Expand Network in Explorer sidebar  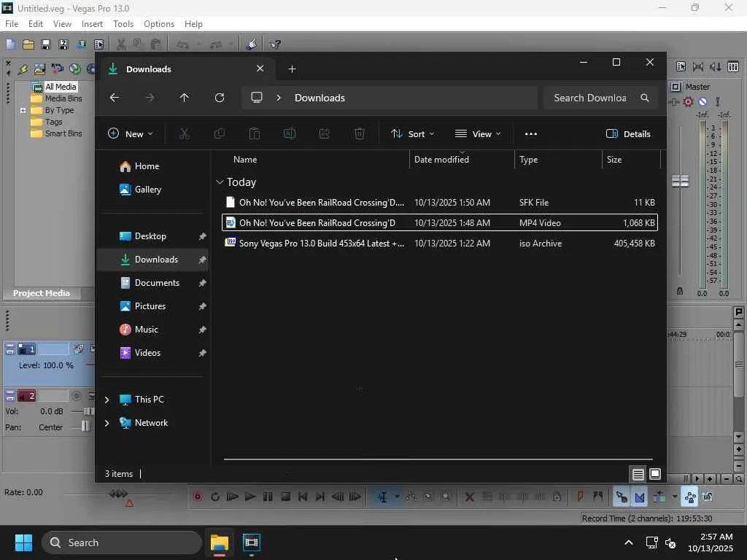pos(107,423)
